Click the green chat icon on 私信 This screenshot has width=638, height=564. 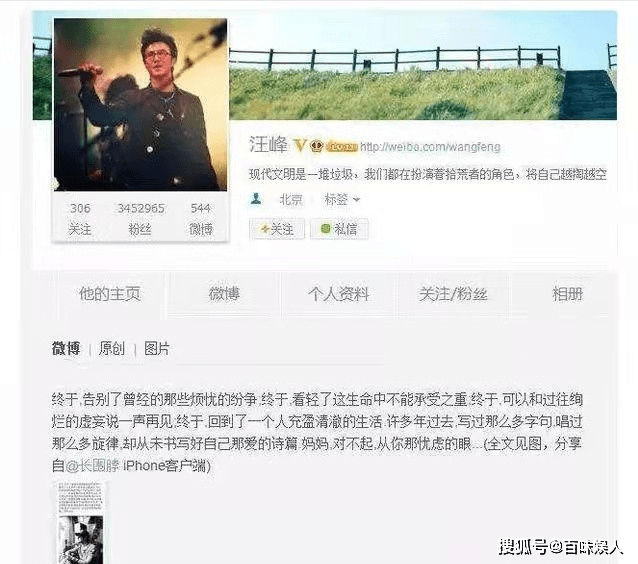click(x=325, y=229)
